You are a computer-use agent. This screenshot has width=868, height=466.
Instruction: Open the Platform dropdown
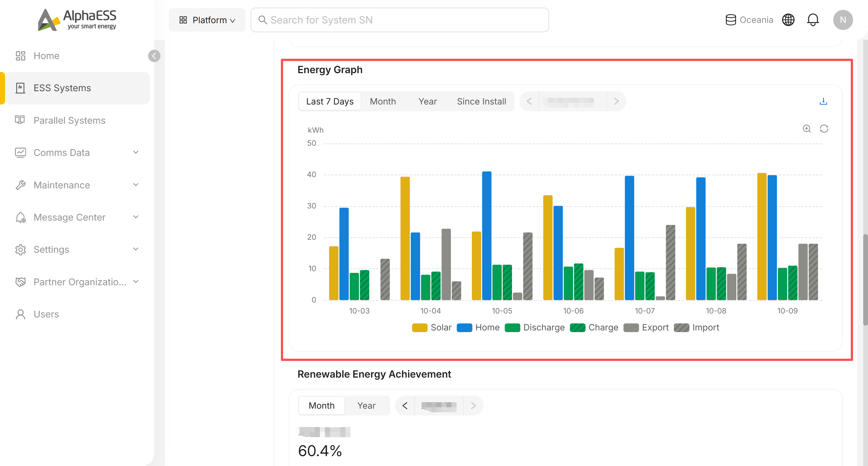[x=207, y=20]
